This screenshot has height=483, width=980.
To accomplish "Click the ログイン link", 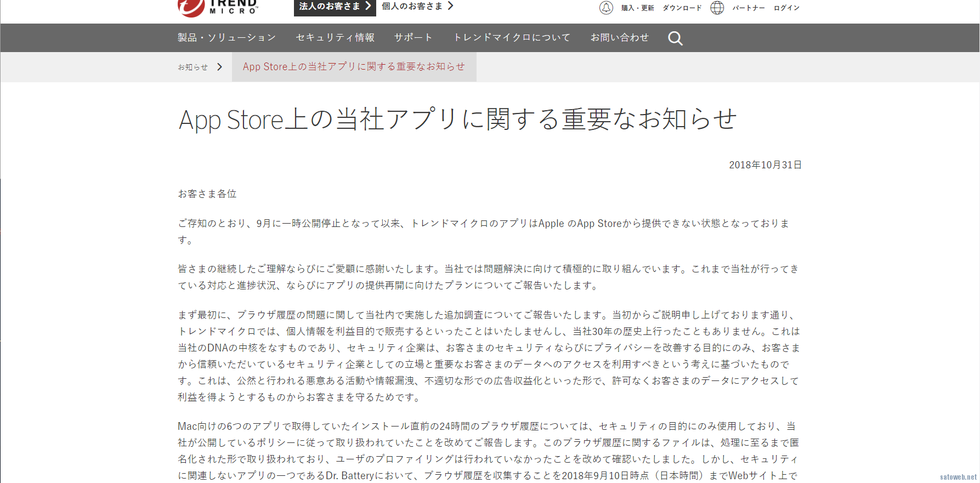I will pos(786,8).
